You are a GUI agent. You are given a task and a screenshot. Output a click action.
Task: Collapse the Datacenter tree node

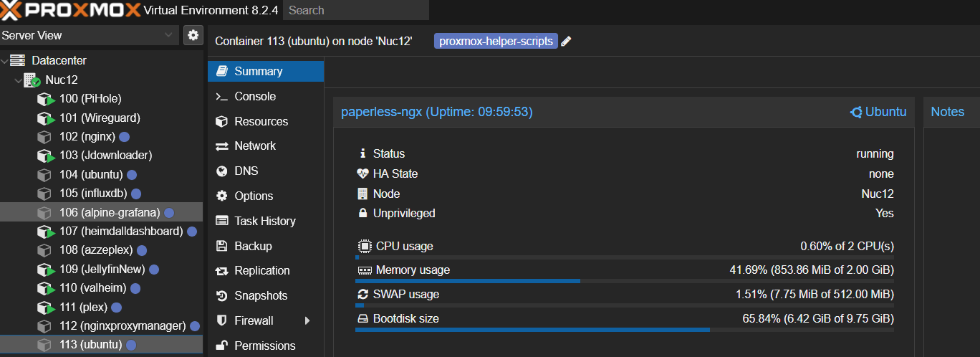pos(5,61)
